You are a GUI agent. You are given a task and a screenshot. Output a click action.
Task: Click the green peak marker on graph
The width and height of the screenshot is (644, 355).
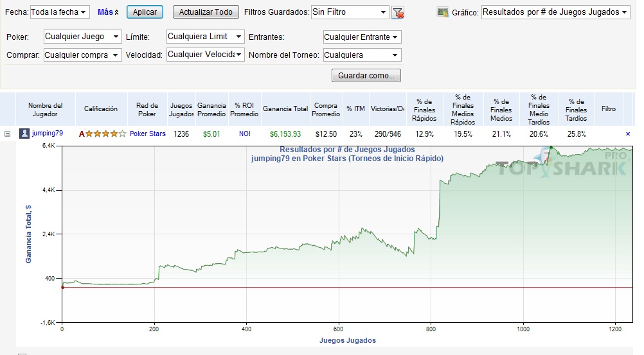[x=551, y=147]
